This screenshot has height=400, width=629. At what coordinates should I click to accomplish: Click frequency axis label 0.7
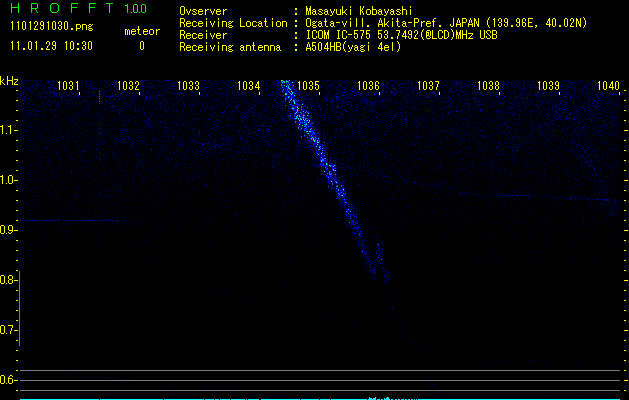point(7,330)
